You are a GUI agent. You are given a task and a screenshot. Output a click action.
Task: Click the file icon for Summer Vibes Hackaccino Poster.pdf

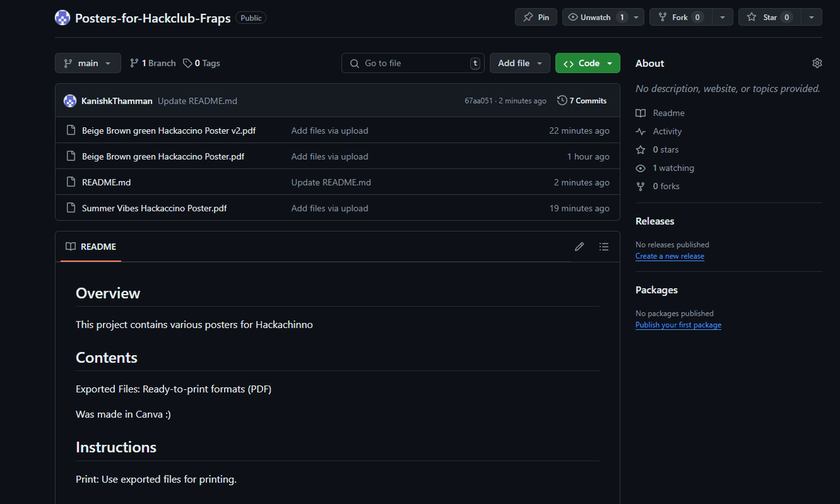click(72, 208)
